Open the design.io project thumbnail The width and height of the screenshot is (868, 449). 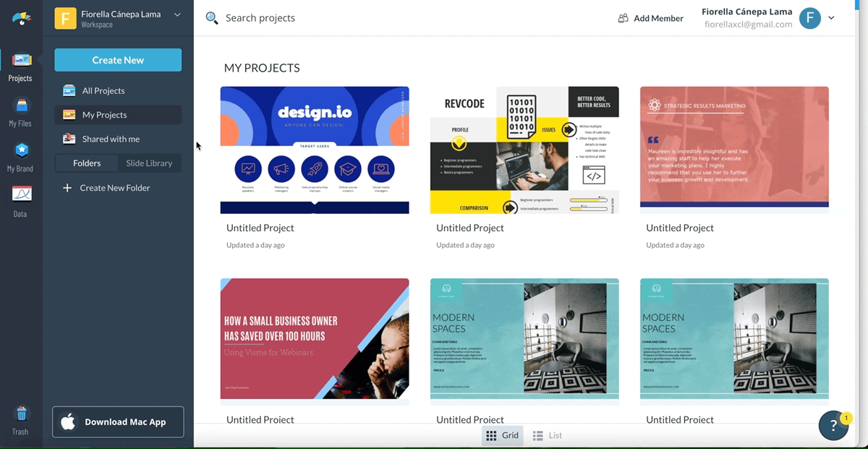click(315, 150)
